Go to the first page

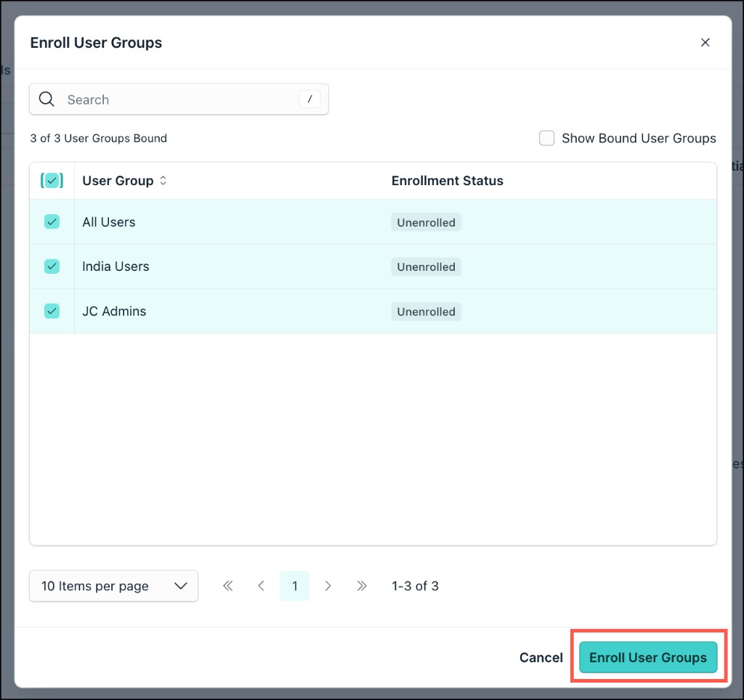227,586
